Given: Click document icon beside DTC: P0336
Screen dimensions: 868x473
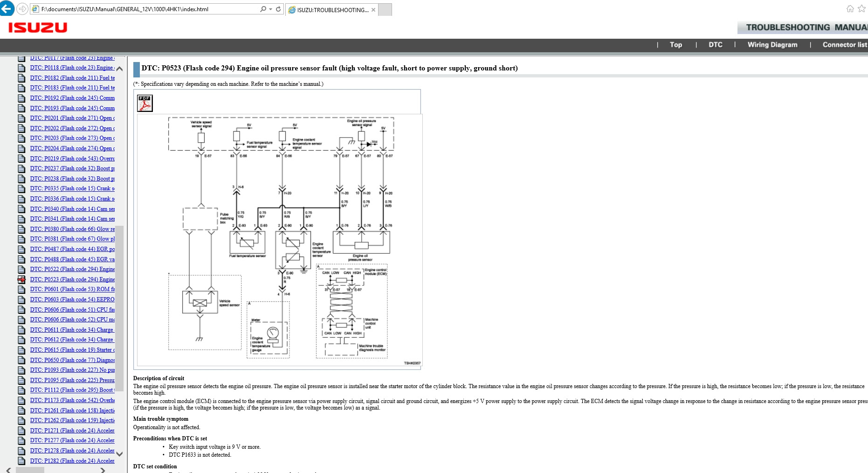Looking at the screenshot, I should tap(21, 199).
